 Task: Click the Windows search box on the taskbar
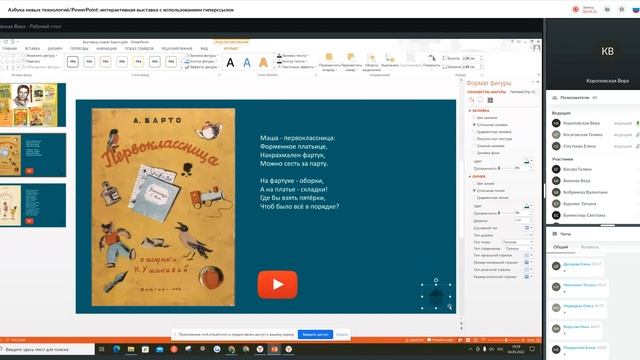tap(47, 349)
